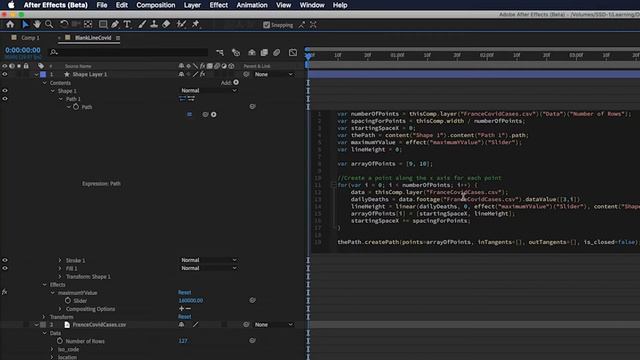Open Stroke 1 Normal blend dropdown
640x360 pixels.
209,260
